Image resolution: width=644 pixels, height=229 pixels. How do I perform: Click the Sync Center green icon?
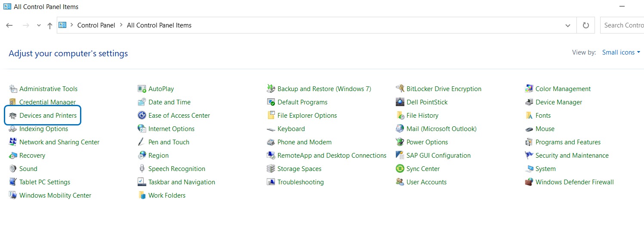(400, 169)
